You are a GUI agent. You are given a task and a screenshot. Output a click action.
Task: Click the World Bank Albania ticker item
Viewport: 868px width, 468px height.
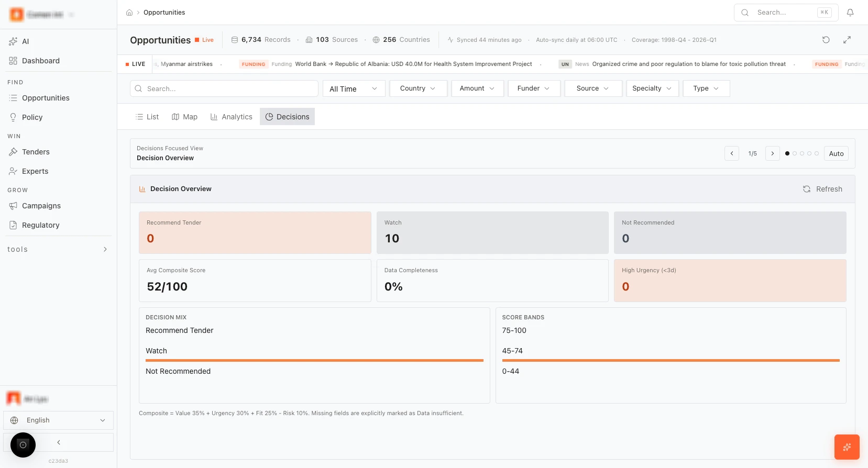[x=386, y=64]
